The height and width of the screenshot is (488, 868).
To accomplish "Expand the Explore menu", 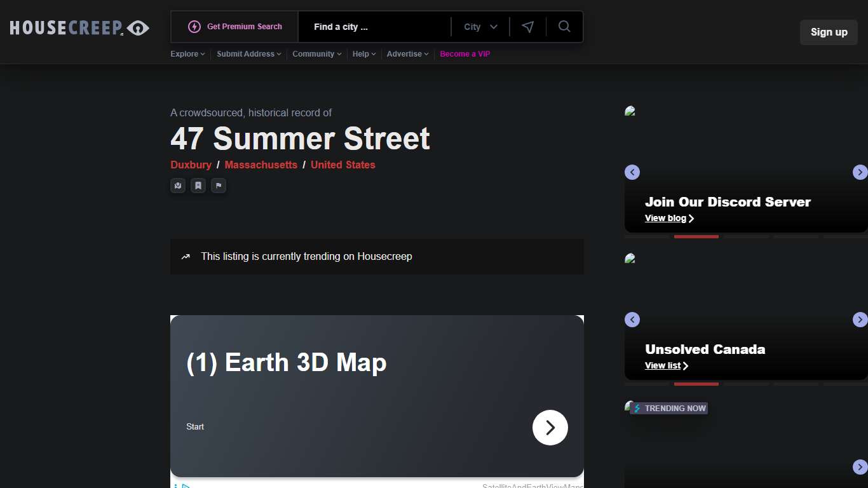I will [x=187, y=54].
